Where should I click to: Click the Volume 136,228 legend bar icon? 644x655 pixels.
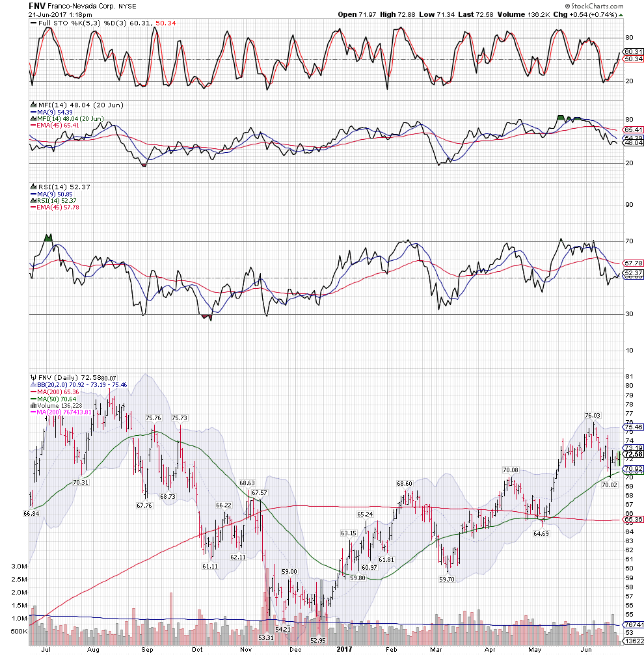33,406
